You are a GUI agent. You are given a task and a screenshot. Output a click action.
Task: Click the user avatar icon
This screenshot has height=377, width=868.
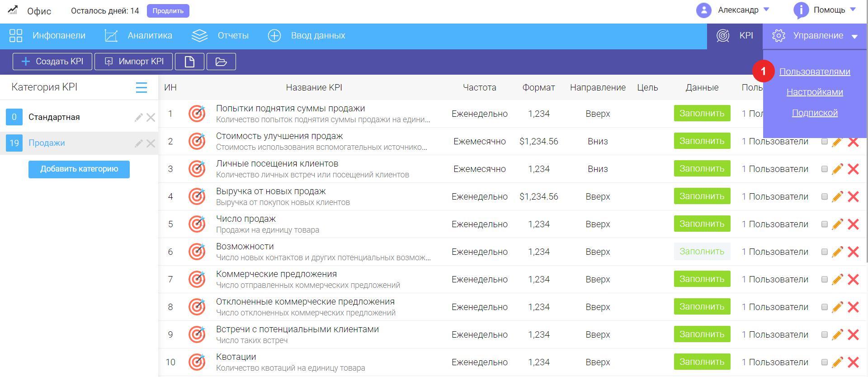tap(703, 10)
